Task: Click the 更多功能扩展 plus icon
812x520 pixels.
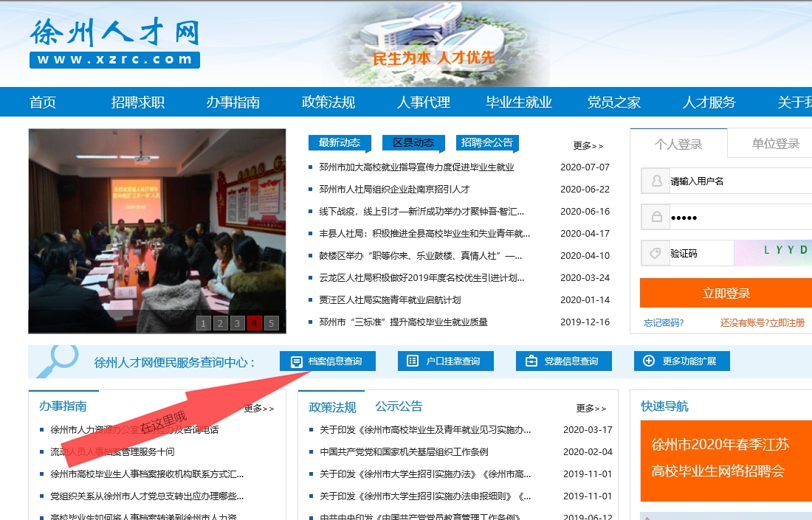Action: (x=649, y=361)
